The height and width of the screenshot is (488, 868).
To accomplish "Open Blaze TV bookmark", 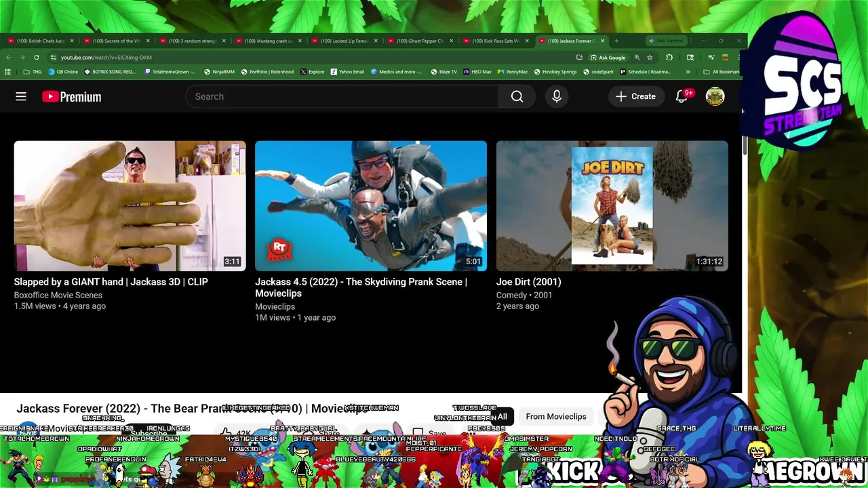I will [x=443, y=72].
